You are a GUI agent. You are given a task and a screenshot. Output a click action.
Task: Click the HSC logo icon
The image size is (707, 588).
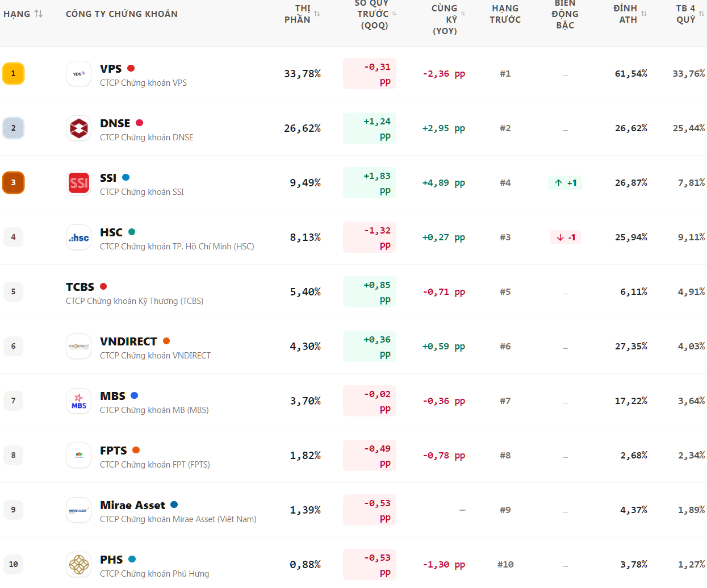coord(78,237)
